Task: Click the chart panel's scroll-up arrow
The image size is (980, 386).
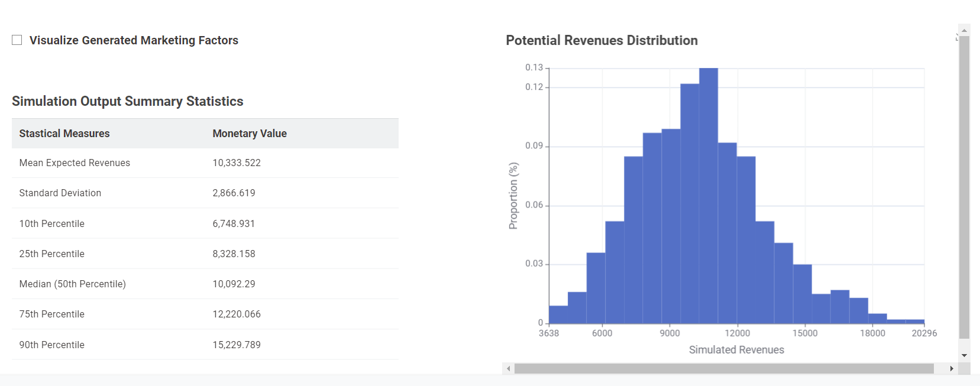Action: [x=964, y=30]
